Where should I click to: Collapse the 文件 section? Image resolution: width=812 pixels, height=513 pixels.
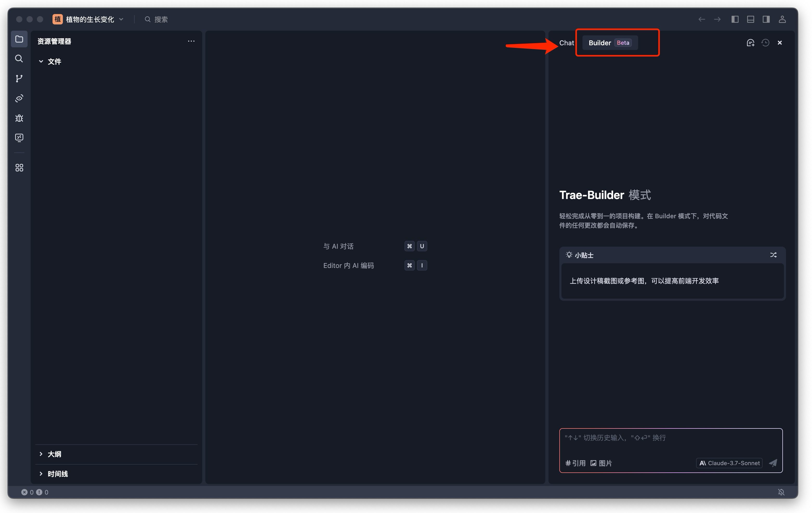point(50,61)
